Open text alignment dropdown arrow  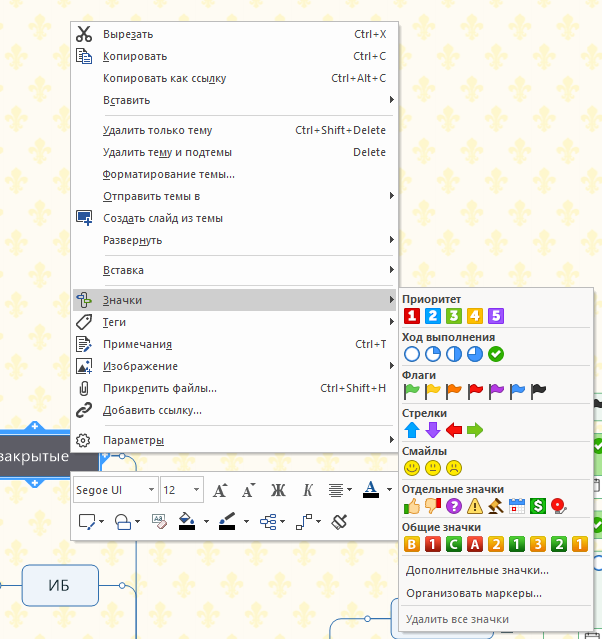point(349,490)
